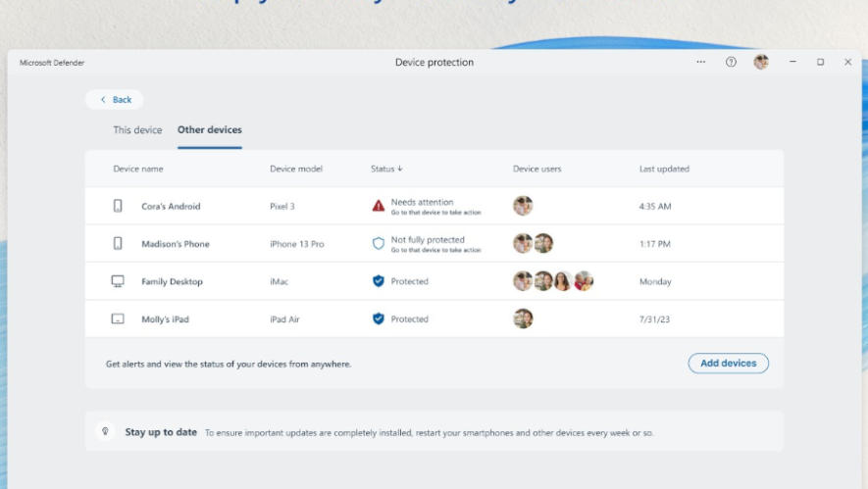This screenshot has width=868, height=489.
Task: Select the Madison's Phone device name
Action: [175, 244]
